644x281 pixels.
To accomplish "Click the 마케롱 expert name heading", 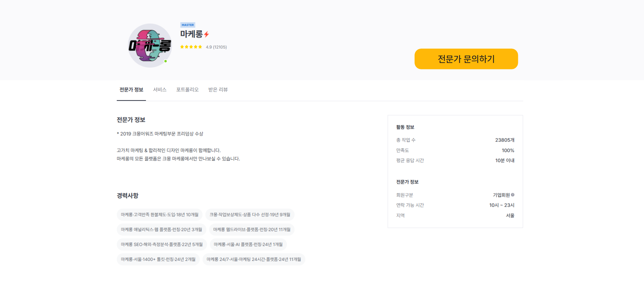I will [192, 34].
